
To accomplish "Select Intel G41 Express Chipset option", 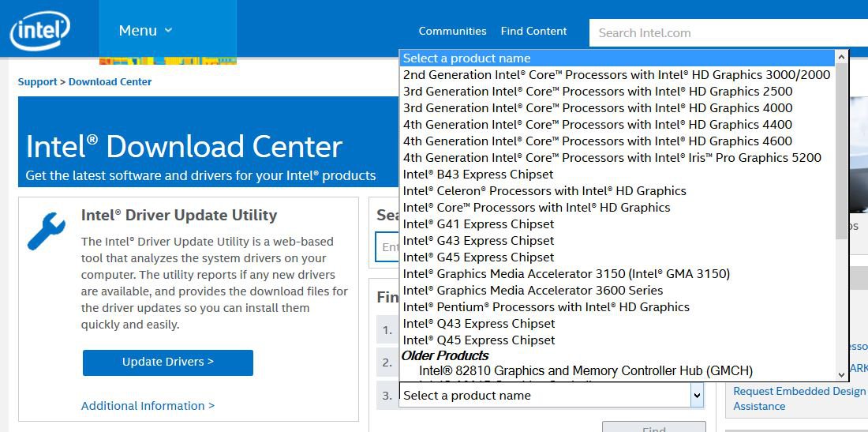I will click(478, 224).
